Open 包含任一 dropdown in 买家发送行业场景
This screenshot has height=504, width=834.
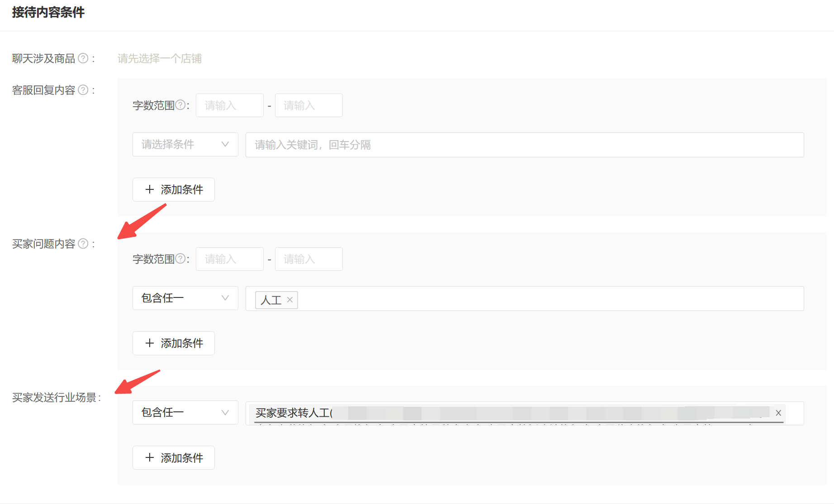pos(185,413)
